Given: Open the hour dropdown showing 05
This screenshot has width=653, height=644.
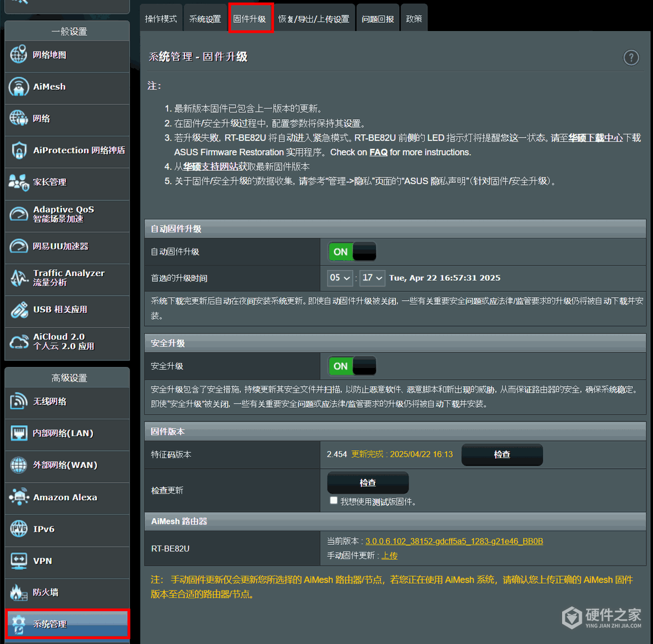Looking at the screenshot, I should pos(340,278).
